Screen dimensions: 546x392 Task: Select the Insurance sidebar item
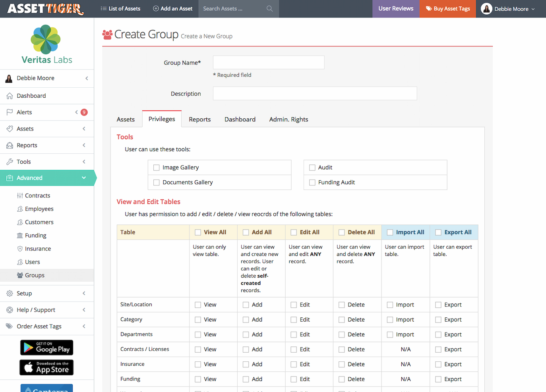(x=20, y=249)
